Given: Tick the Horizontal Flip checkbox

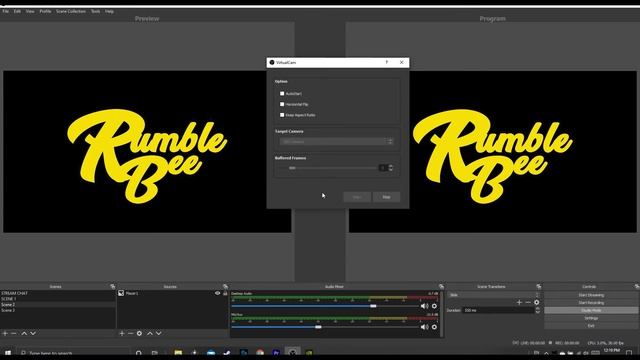Looking at the screenshot, I should point(282,104).
